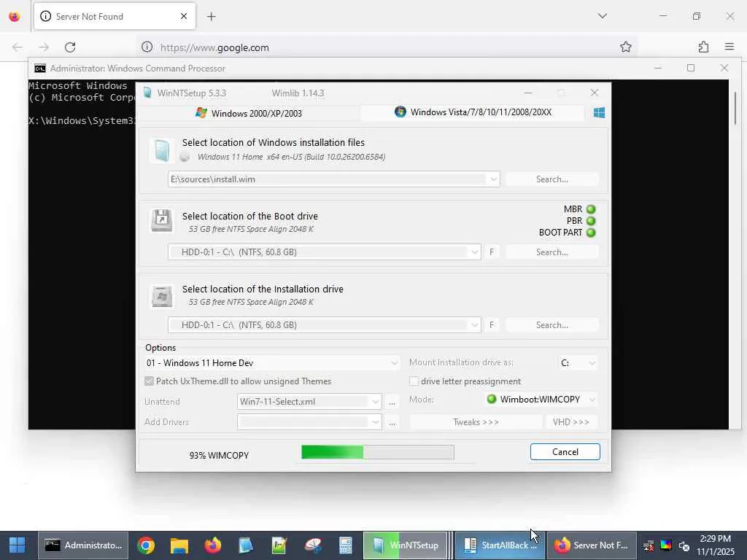Open the Add Drivers dropdown
The width and height of the screenshot is (747, 560).
click(x=376, y=422)
